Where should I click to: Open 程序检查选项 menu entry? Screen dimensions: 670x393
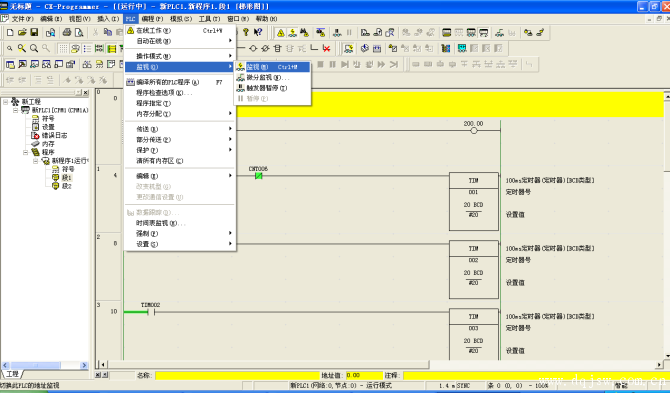coord(180,93)
